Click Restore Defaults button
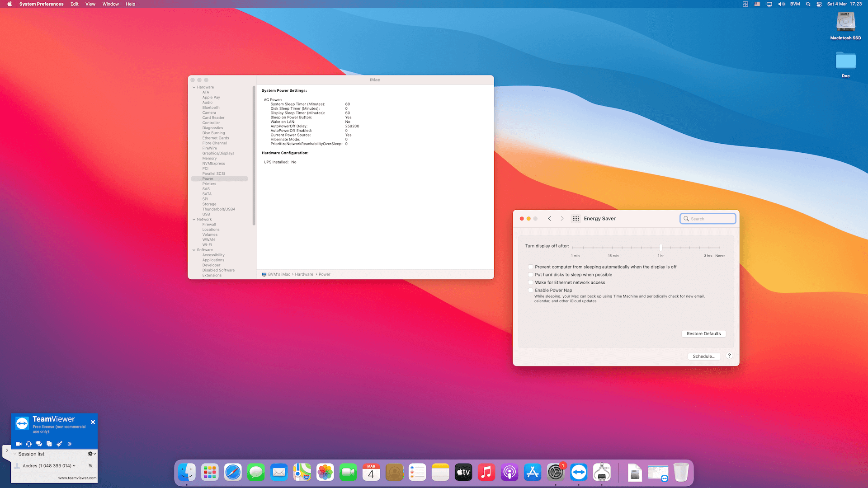The image size is (868, 488). tap(703, 333)
